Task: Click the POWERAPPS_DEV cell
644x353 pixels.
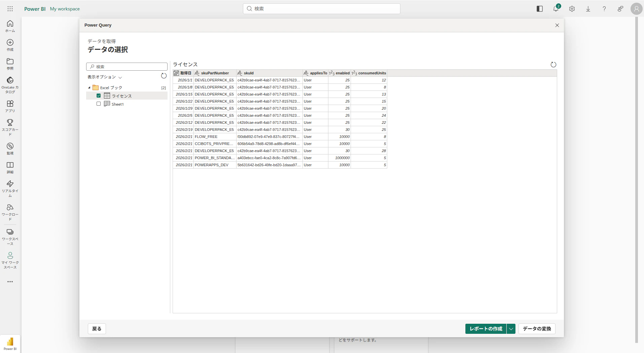Action: click(215, 165)
